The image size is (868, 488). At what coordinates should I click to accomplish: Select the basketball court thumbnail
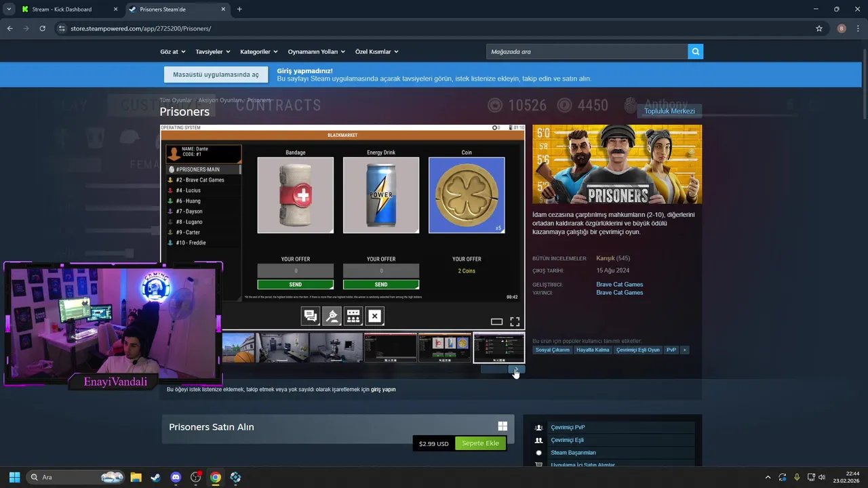[238, 348]
